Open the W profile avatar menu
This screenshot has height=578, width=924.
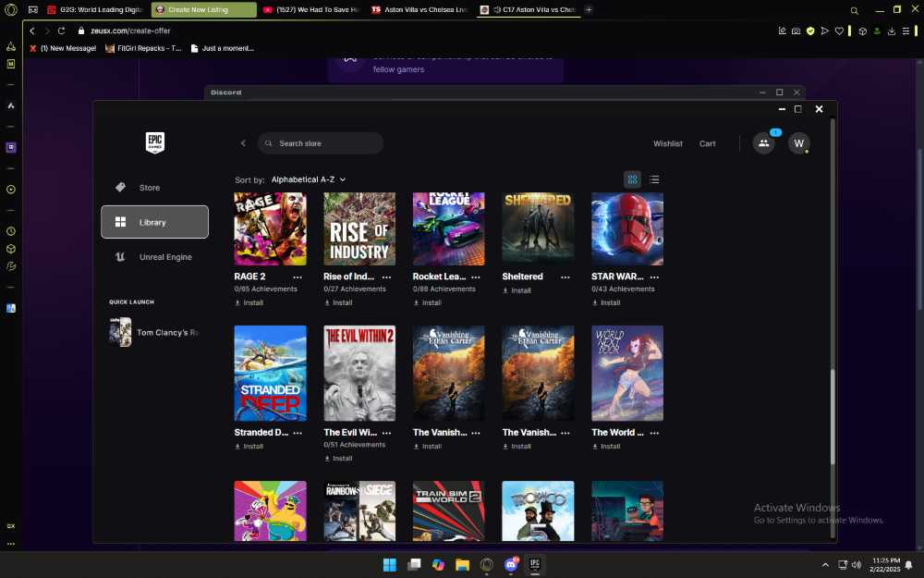[799, 143]
